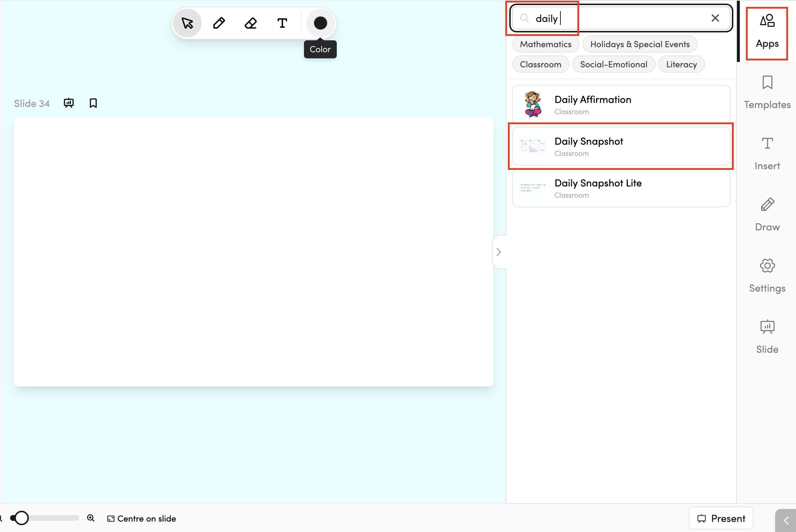Select the text tool in toolbar
The image size is (796, 532).
point(282,23)
